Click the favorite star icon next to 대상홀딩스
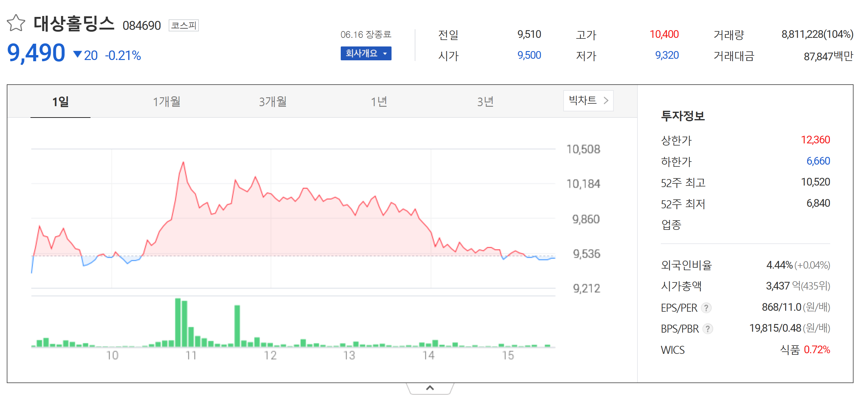This screenshot has width=868, height=400. (16, 23)
